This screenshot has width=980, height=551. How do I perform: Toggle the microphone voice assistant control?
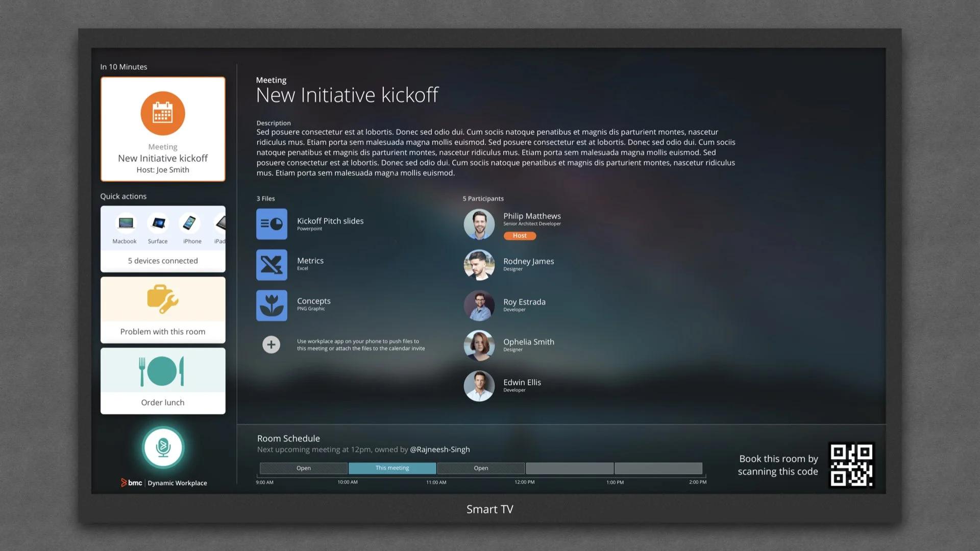point(163,447)
